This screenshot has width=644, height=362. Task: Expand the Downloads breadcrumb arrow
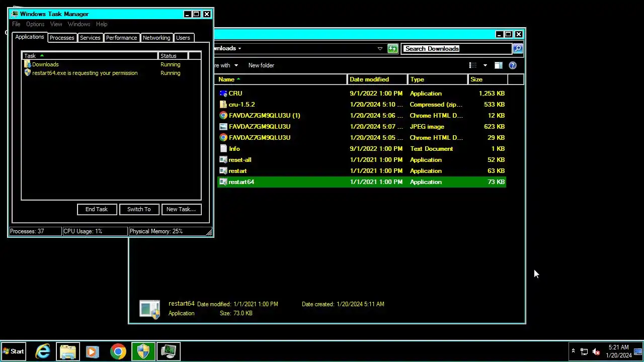click(239, 49)
